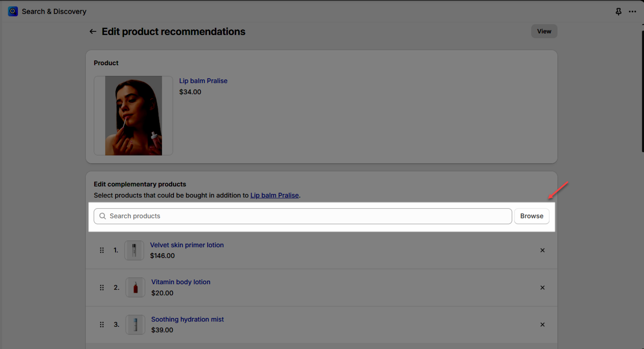
Task: Click the Search & Discovery app icon
Action: coord(13,11)
